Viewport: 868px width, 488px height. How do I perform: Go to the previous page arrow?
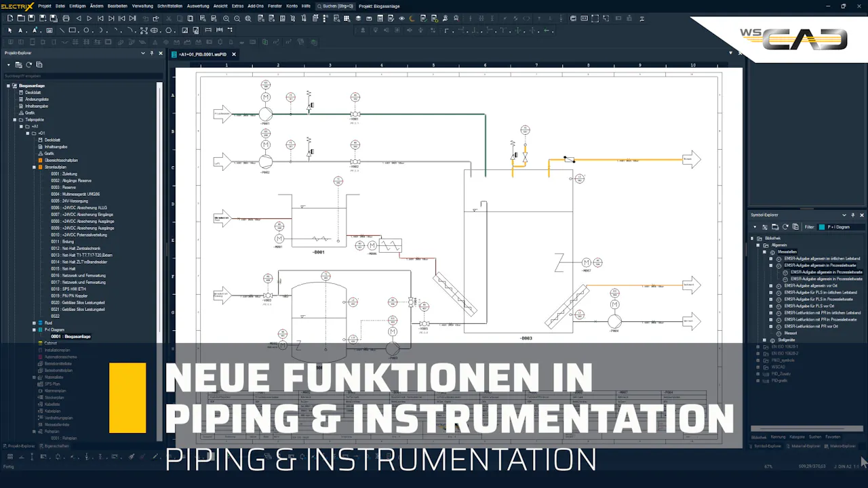tap(79, 18)
